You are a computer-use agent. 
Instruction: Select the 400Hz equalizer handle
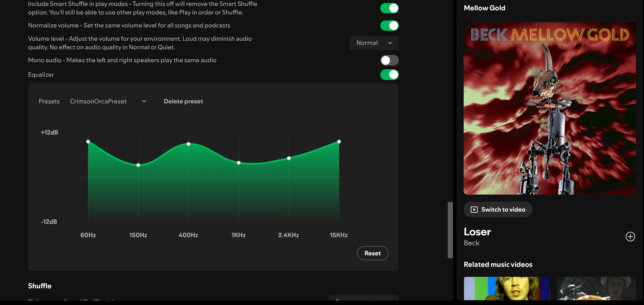coord(188,144)
